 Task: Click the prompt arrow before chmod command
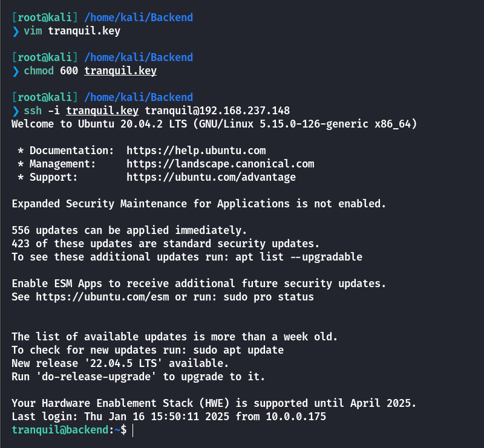(x=16, y=71)
